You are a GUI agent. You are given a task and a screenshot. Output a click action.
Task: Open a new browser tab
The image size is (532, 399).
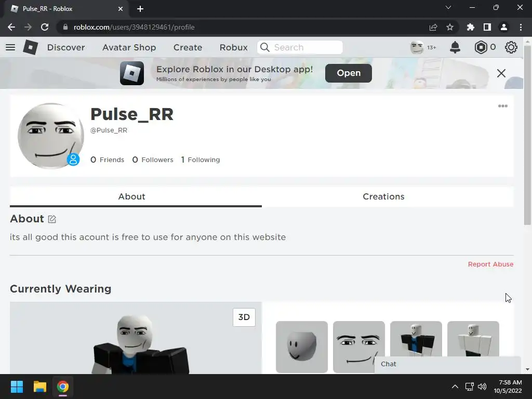pyautogui.click(x=140, y=9)
